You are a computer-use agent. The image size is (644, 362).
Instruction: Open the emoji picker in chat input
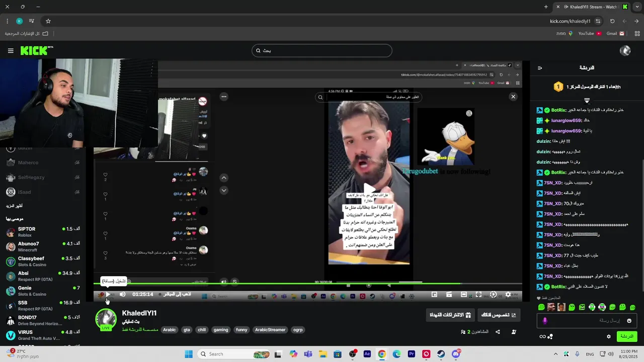[x=629, y=320]
